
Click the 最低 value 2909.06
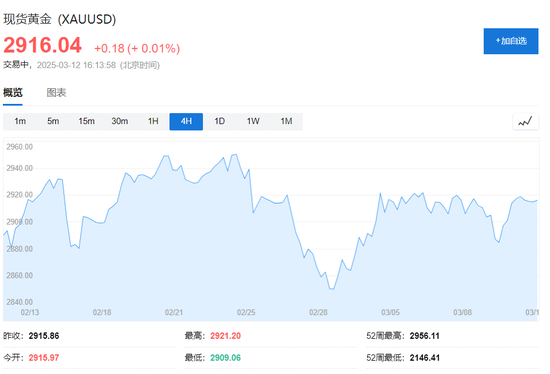point(226,358)
